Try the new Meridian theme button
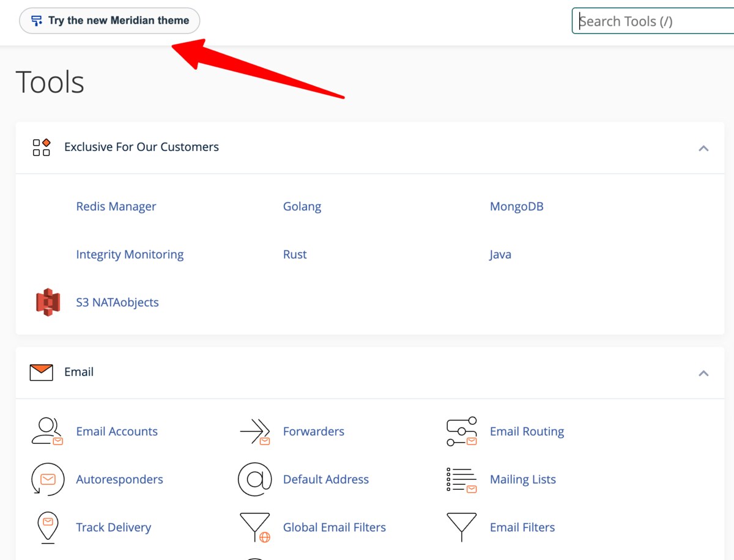This screenshot has height=560, width=734. 109,21
